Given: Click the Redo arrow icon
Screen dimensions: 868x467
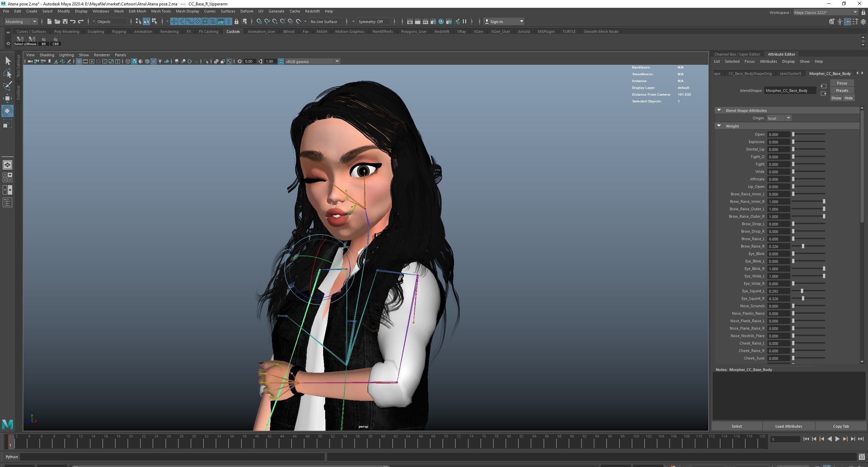Looking at the screenshot, I should tap(81, 21).
